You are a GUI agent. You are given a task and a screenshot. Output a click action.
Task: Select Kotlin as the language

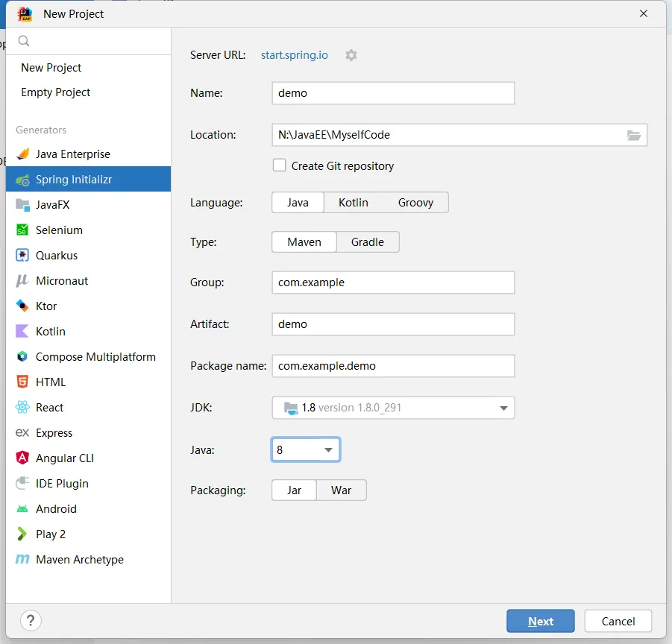tap(353, 203)
